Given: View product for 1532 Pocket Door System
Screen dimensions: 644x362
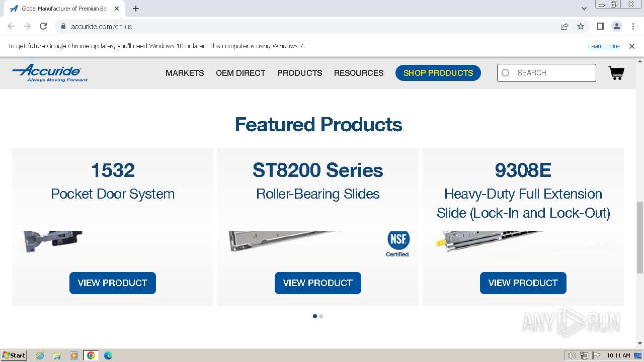Looking at the screenshot, I should [x=113, y=283].
